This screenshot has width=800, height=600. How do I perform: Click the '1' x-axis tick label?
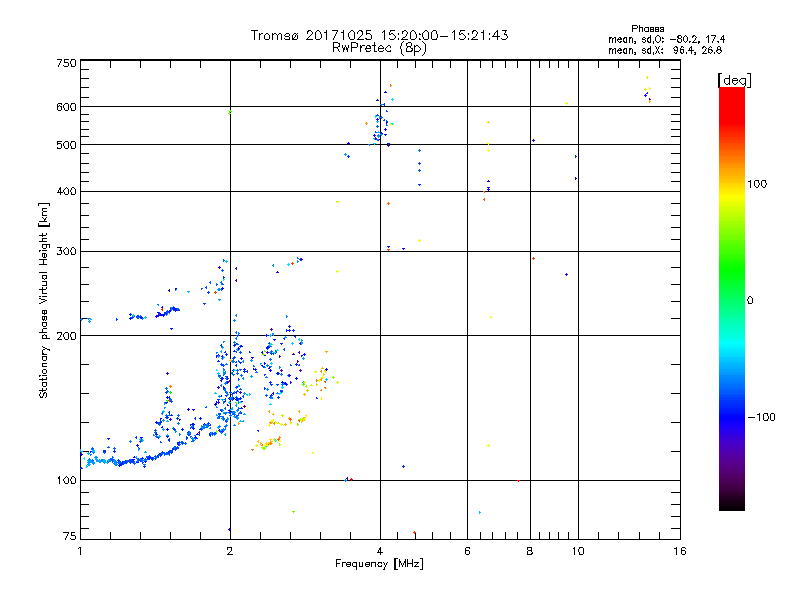(80, 551)
